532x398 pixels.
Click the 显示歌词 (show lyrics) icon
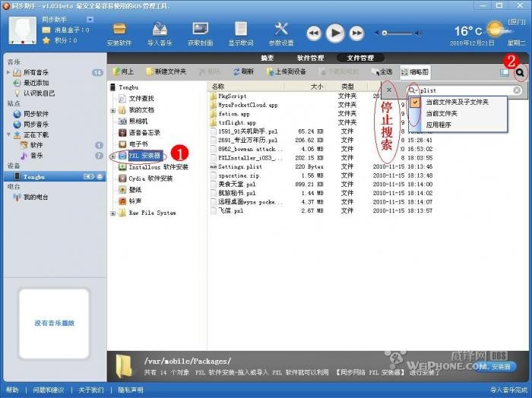click(240, 33)
